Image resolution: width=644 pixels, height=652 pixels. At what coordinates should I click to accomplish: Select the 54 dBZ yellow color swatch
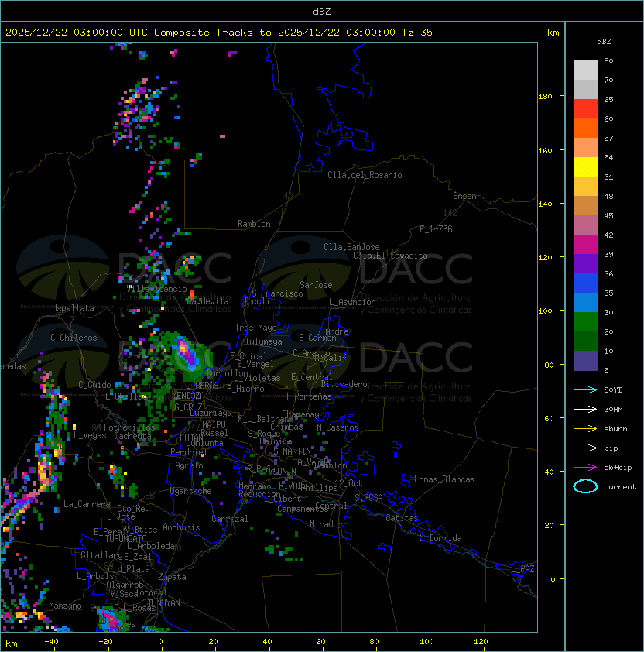[x=585, y=166]
